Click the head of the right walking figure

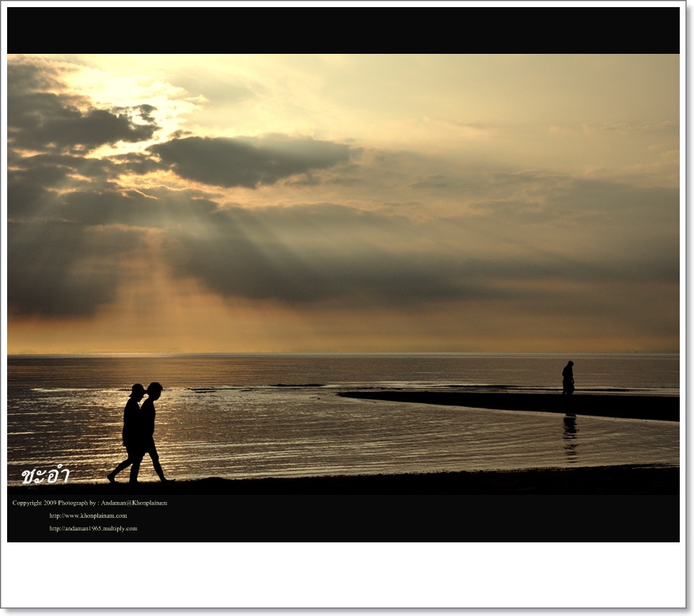coord(154,390)
